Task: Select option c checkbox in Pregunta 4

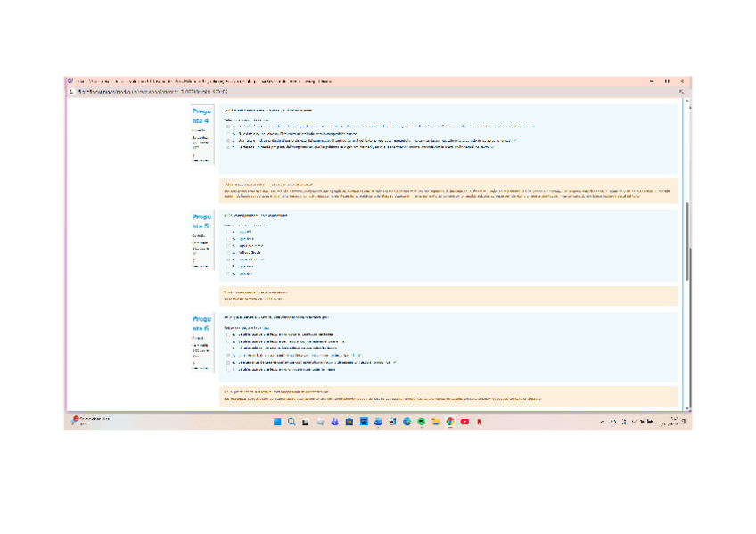Action: [x=228, y=140]
